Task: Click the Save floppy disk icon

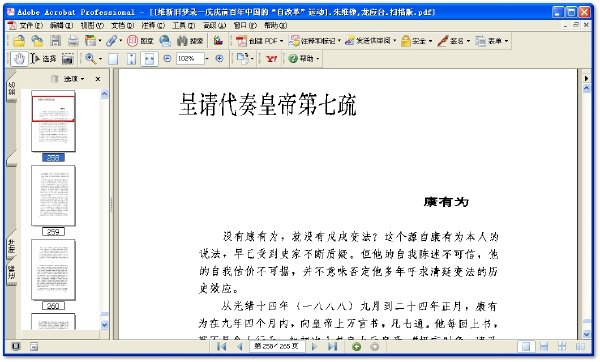Action: coord(55,41)
